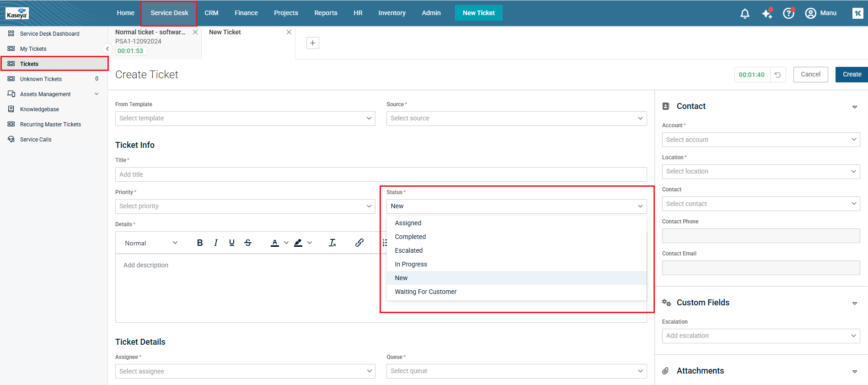This screenshot has width=868, height=385.
Task: Reset the ticket timer with the undo icon
Action: point(777,75)
